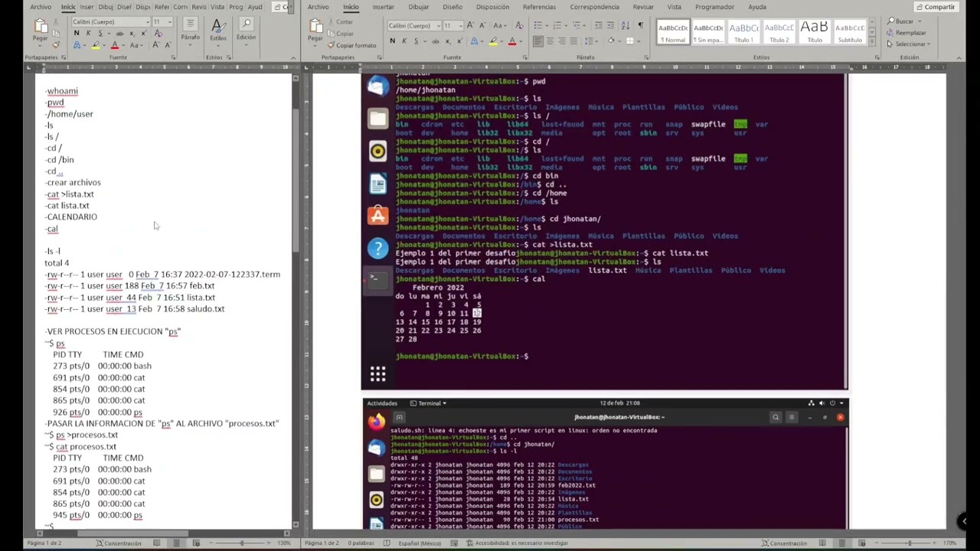Expand line spacing dropdown in right window
Image resolution: width=980 pixels, height=551 pixels.
tap(596, 41)
